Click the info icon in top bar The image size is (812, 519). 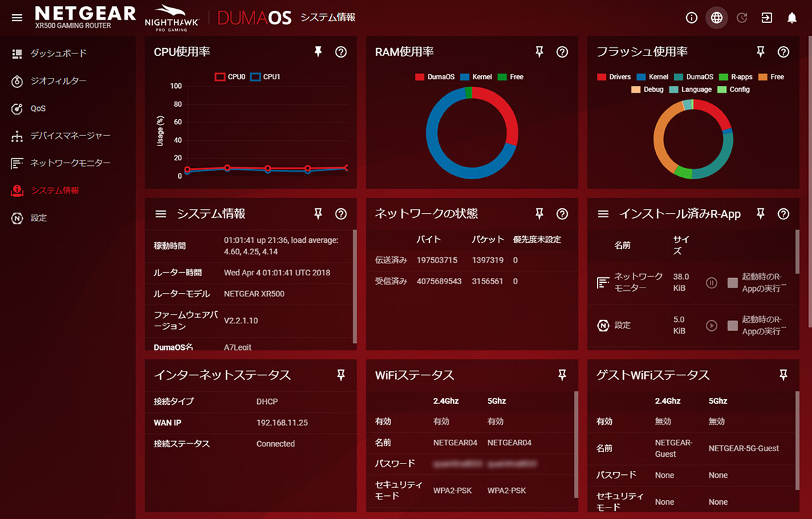pos(691,18)
